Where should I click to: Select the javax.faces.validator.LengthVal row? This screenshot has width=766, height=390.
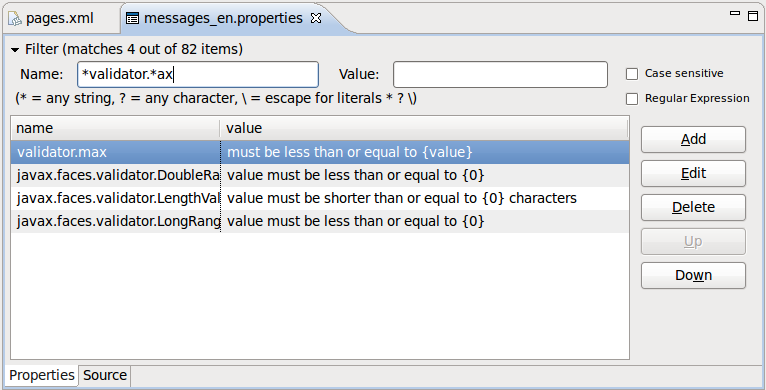320,198
